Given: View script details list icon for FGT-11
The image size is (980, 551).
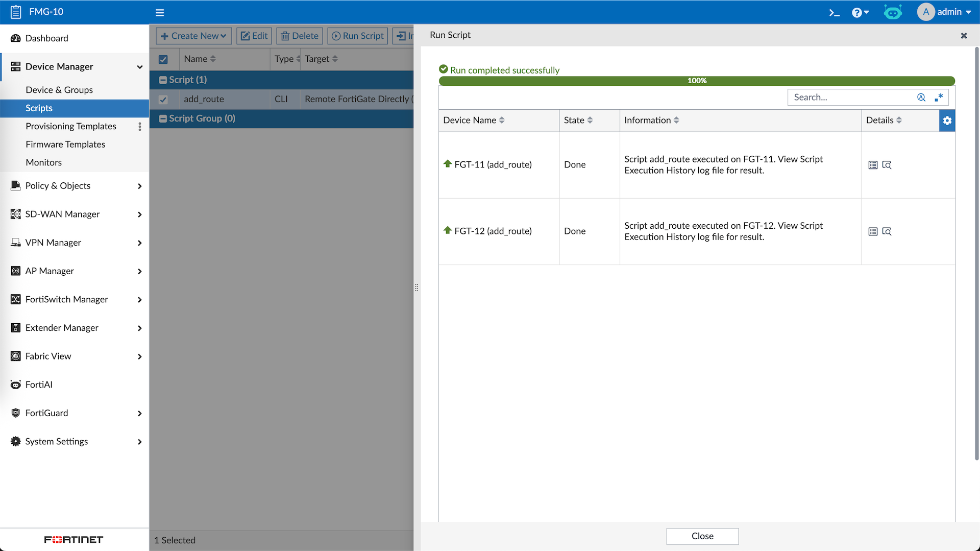Looking at the screenshot, I should pos(873,165).
